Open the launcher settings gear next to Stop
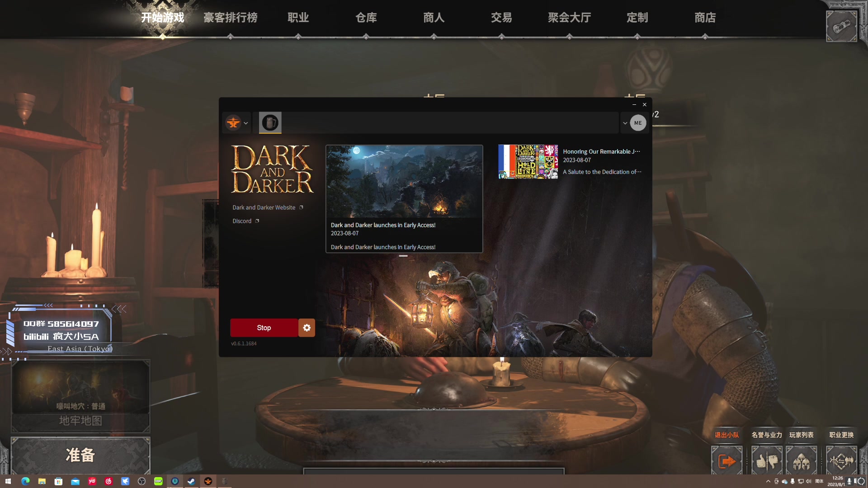This screenshot has height=488, width=868. 307,328
